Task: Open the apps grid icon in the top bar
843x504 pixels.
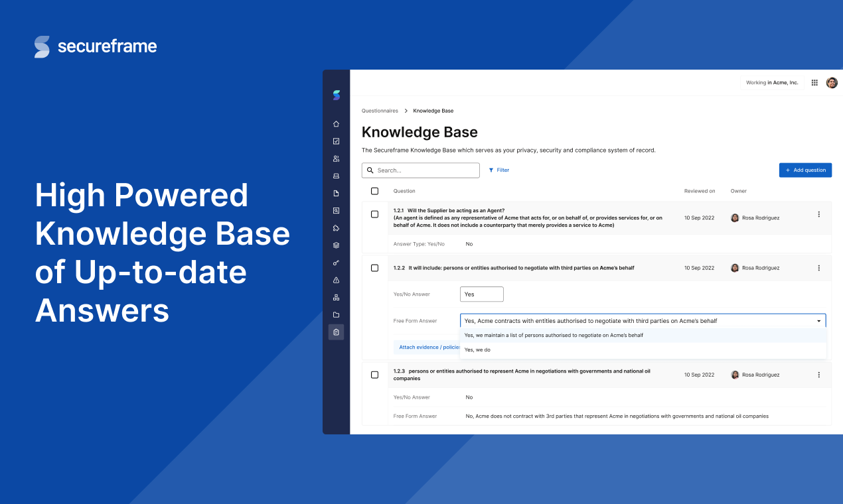Action: (x=814, y=83)
